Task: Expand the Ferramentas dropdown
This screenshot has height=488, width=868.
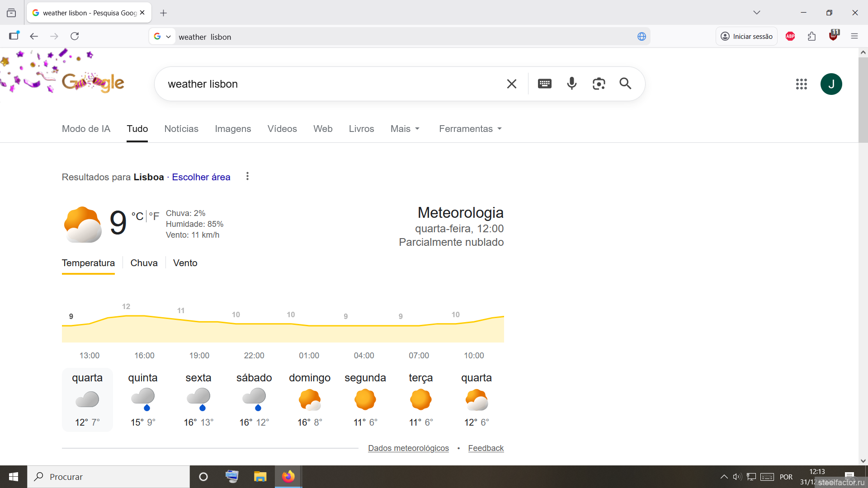Action: (470, 129)
